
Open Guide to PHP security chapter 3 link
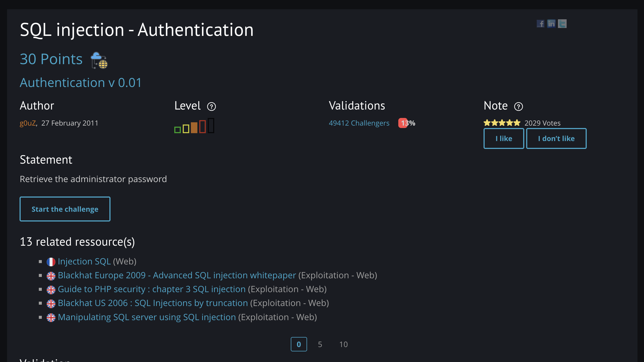151,289
